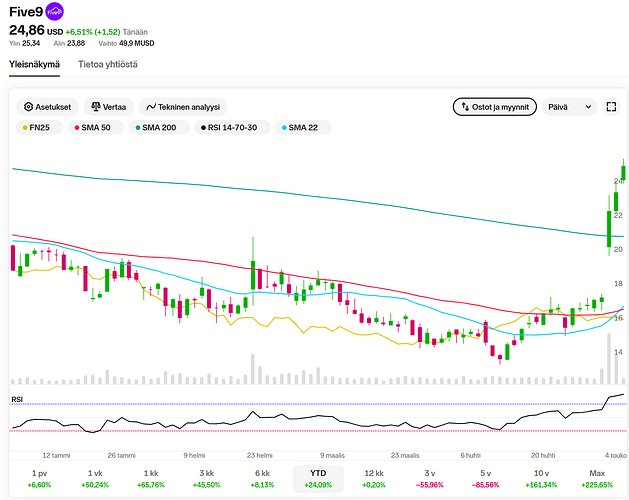The image size is (629, 500).
Task: Open the Asetukset settings gear
Action: (28, 107)
